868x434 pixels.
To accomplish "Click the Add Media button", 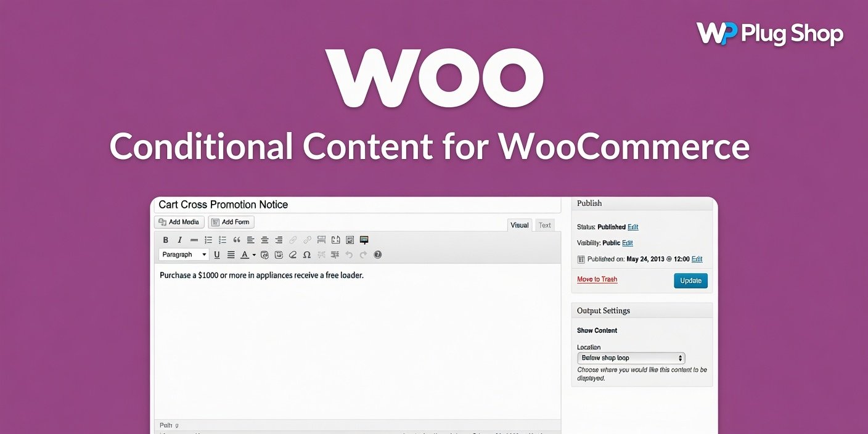I will tap(179, 222).
